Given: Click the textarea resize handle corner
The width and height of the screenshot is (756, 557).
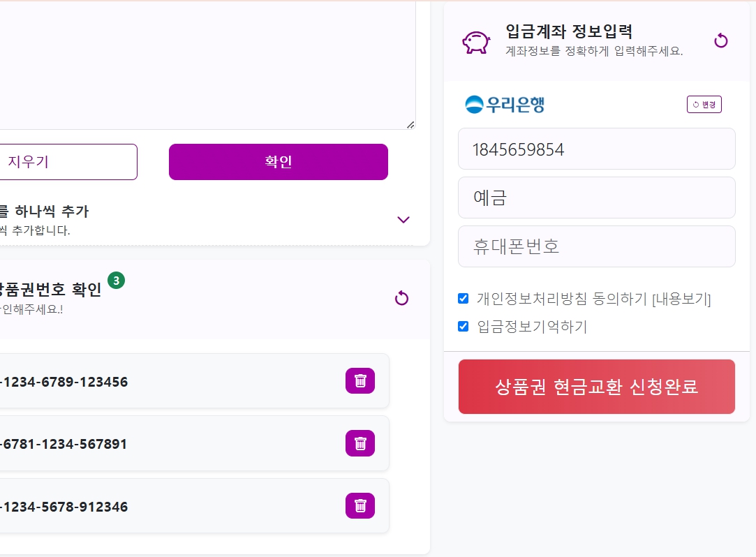Looking at the screenshot, I should (x=410, y=125).
